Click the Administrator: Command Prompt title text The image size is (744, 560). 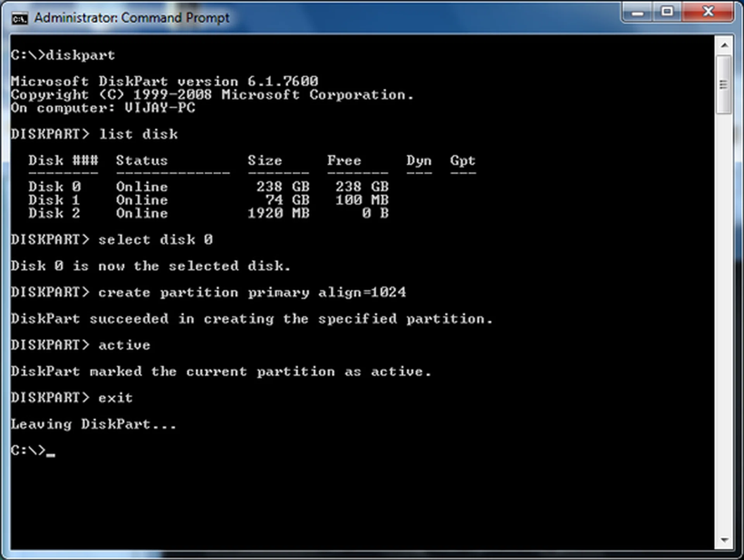[x=132, y=17]
